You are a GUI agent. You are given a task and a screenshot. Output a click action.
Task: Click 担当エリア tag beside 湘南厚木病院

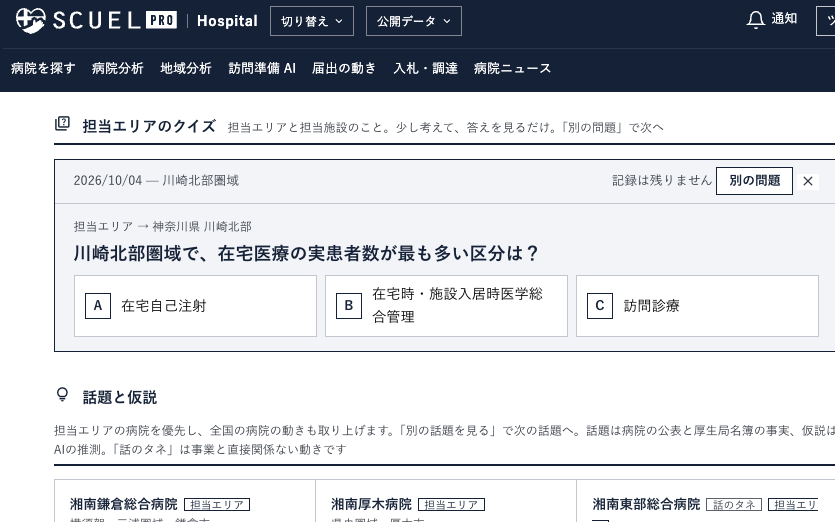tap(452, 504)
